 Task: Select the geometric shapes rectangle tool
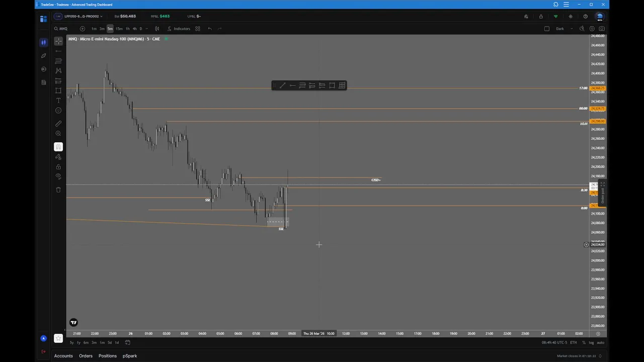(58, 90)
